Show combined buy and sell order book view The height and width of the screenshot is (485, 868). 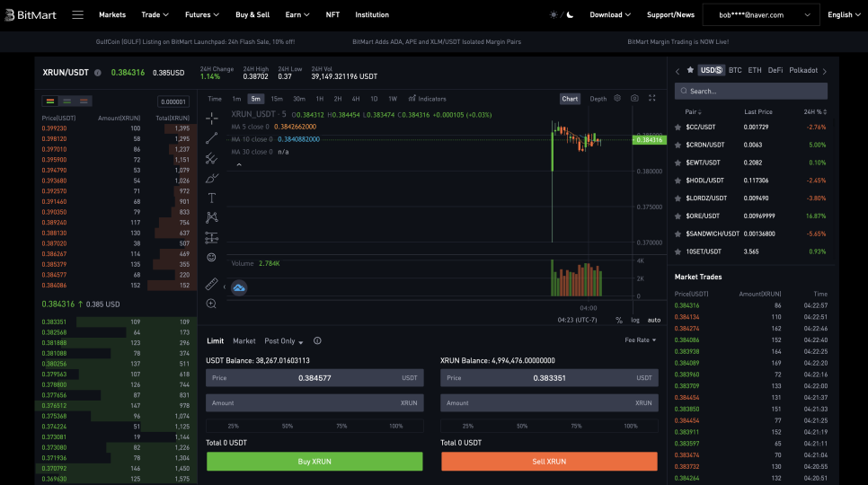click(50, 101)
